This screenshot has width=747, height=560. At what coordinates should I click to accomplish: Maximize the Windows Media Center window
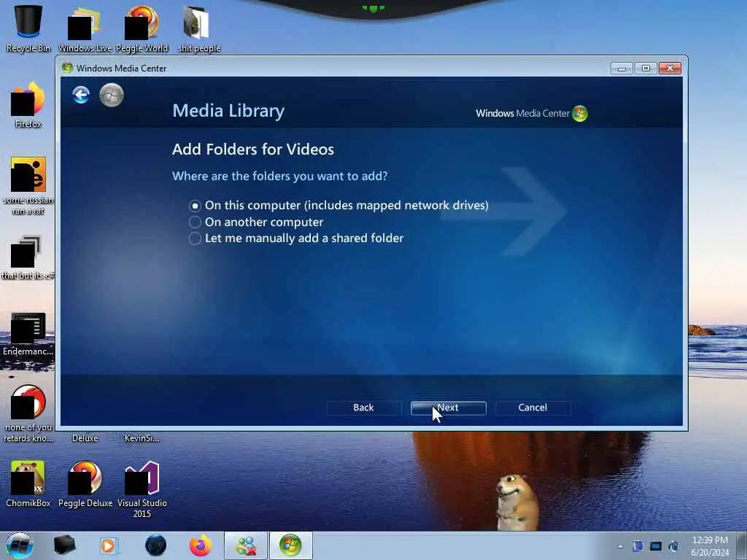pos(646,69)
